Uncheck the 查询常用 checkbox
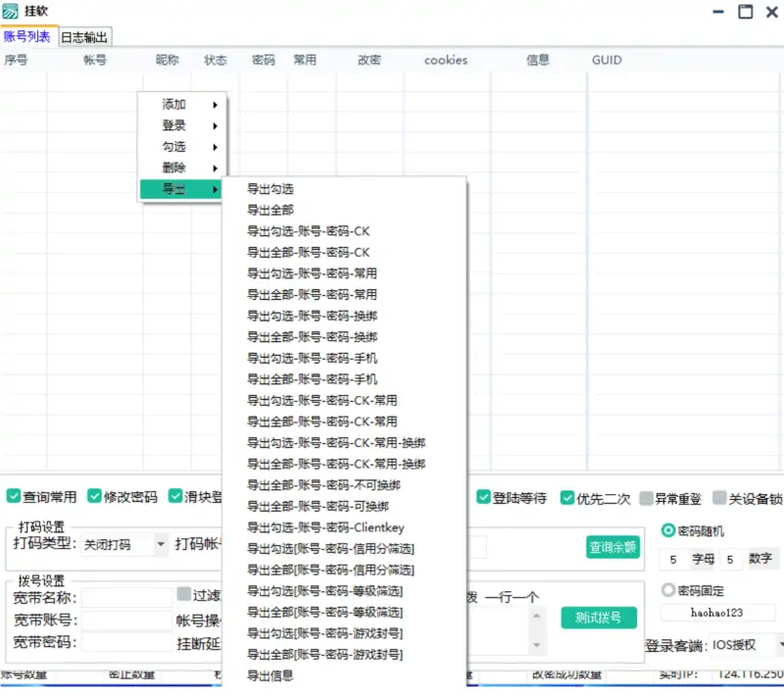784x693 pixels. tap(12, 497)
